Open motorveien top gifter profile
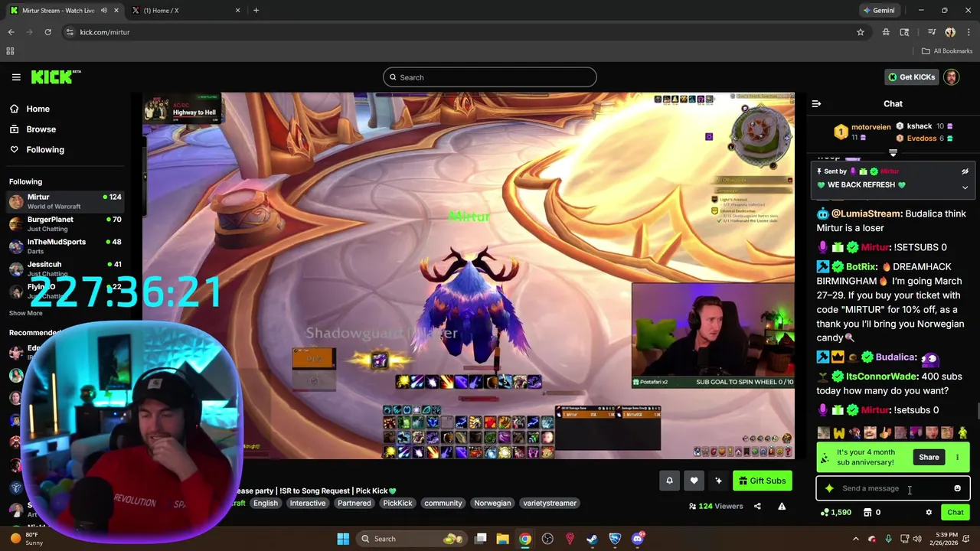This screenshot has height=551, width=980. (871, 127)
